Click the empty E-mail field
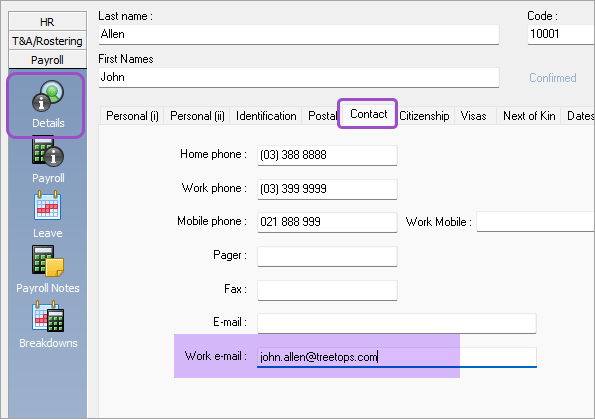This screenshot has height=419, width=595. tap(397, 323)
